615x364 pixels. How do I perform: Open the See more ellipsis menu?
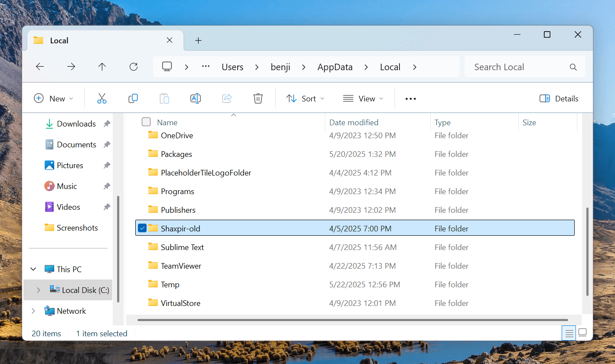410,98
